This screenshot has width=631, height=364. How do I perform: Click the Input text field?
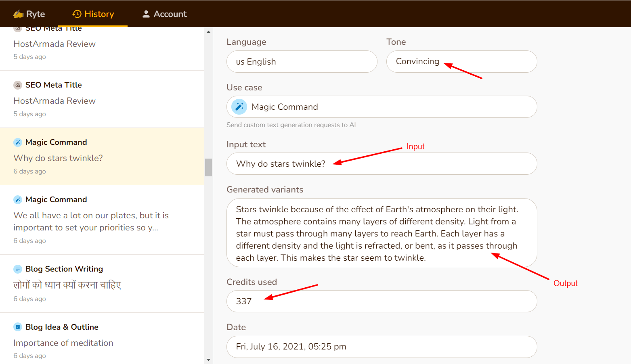coord(382,164)
